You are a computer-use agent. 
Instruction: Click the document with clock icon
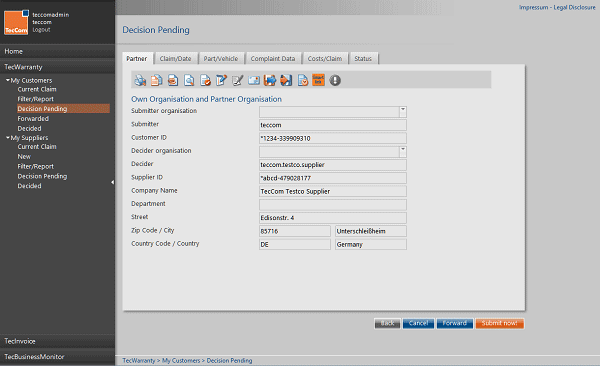[302, 80]
